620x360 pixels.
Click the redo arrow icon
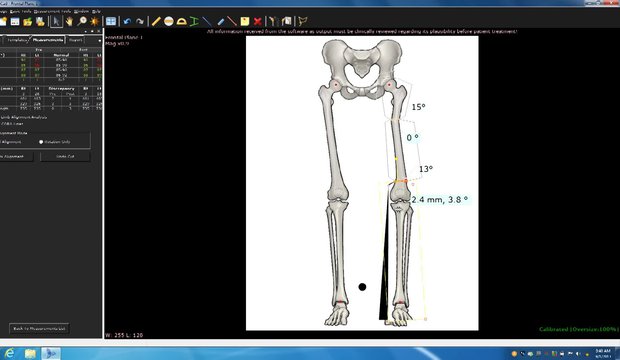140,21
